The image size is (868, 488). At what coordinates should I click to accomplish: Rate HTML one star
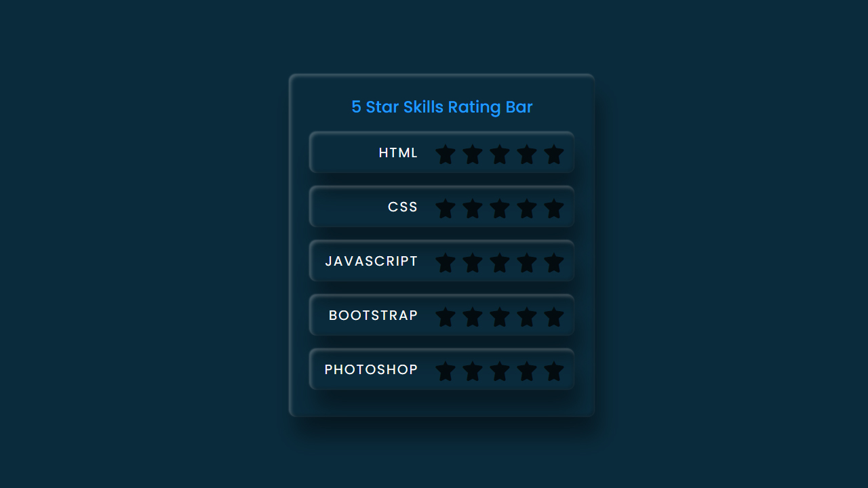[x=446, y=154]
